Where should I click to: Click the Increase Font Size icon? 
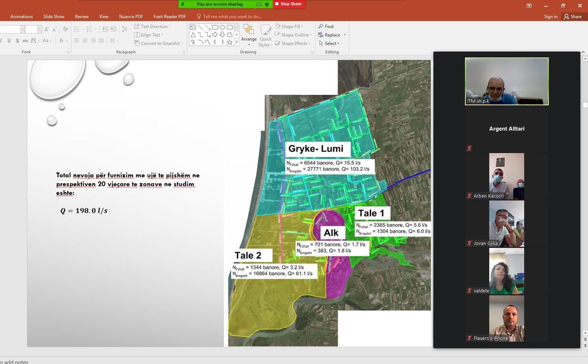(47, 29)
